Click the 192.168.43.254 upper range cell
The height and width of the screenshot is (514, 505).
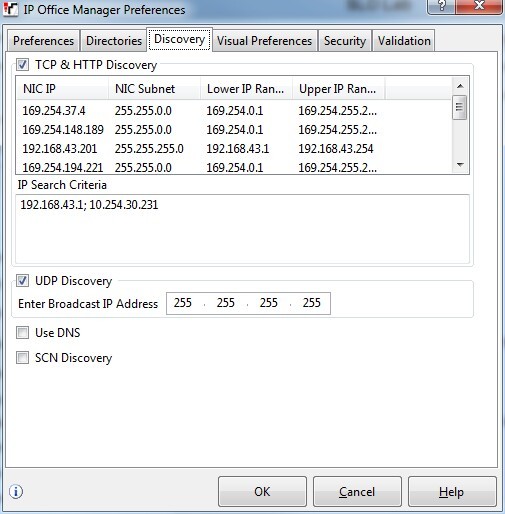click(x=335, y=148)
